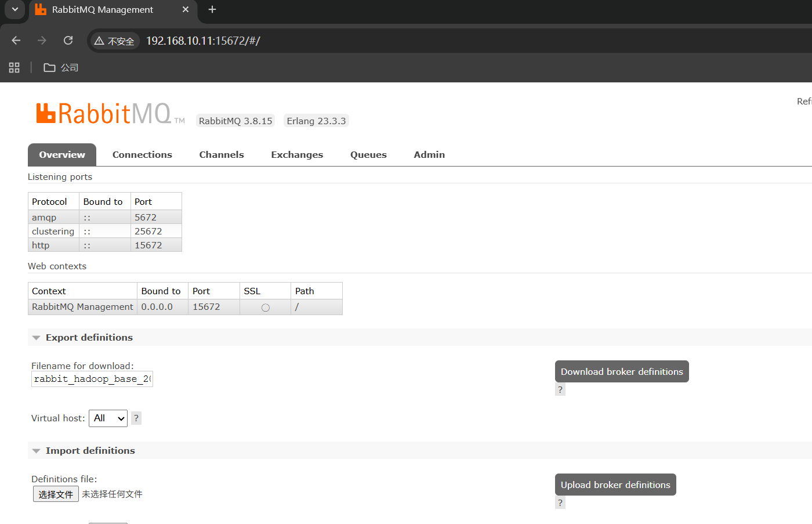Image resolution: width=812 pixels, height=524 pixels.
Task: Click the clustering protocol cell
Action: (53, 231)
